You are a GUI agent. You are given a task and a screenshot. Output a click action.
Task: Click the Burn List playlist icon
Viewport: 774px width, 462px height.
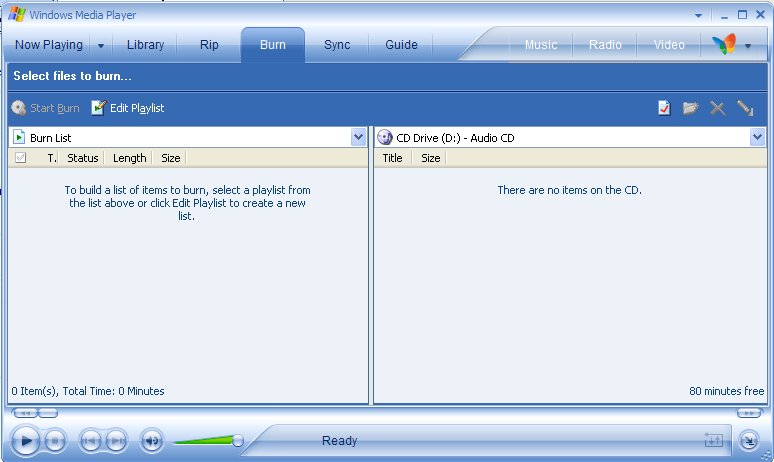[x=19, y=137]
